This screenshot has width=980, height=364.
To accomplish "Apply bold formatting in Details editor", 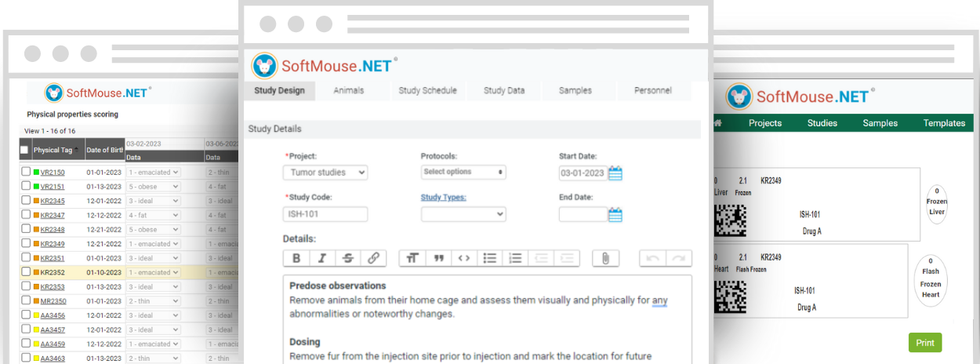I will (296, 257).
